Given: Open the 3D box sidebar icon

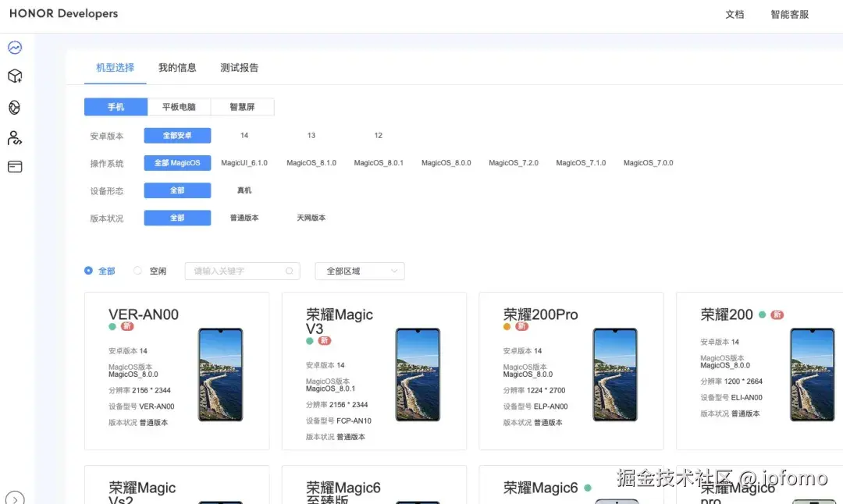Looking at the screenshot, I should (x=15, y=76).
